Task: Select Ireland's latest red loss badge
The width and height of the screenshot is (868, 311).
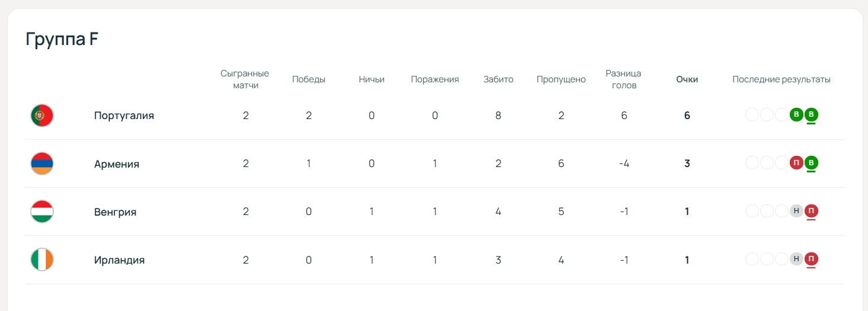Action: pyautogui.click(x=811, y=259)
